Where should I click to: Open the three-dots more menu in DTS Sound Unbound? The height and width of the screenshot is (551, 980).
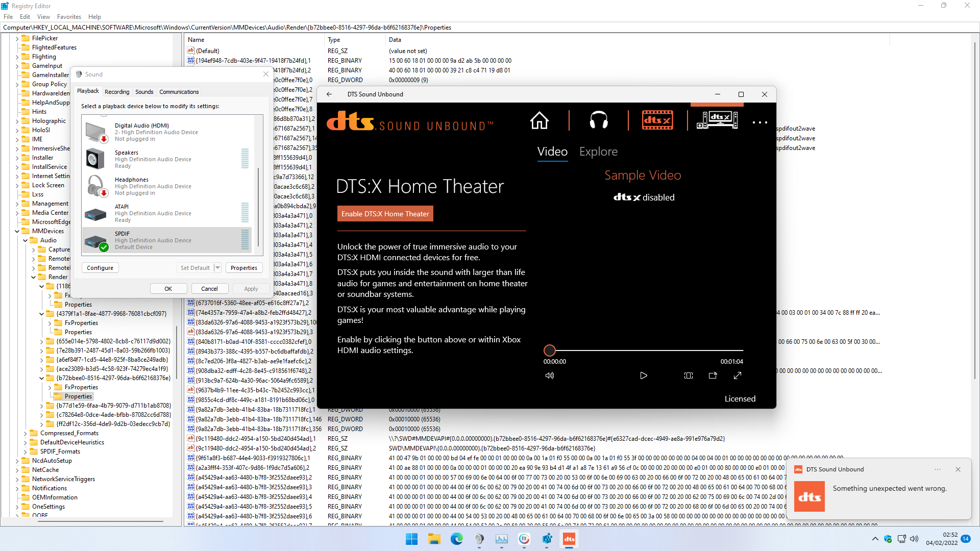pyautogui.click(x=759, y=122)
